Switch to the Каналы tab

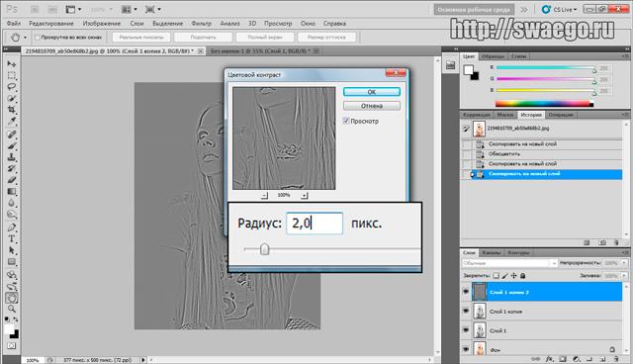(492, 252)
